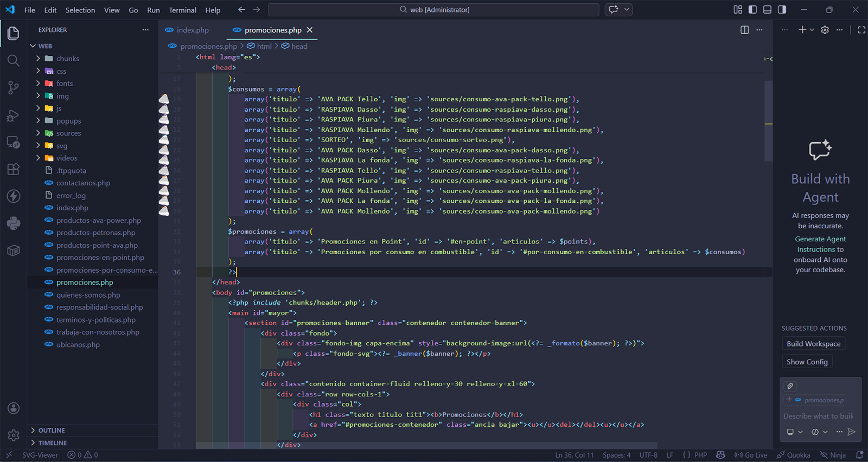Click the chat input 'Describe what to build'
This screenshot has height=462, width=868.
[818, 416]
